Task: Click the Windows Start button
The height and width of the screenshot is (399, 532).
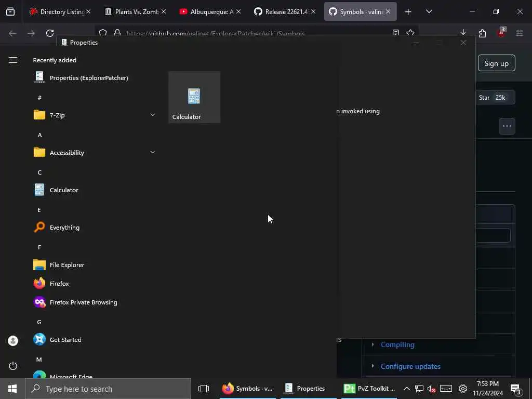Action: click(12, 389)
